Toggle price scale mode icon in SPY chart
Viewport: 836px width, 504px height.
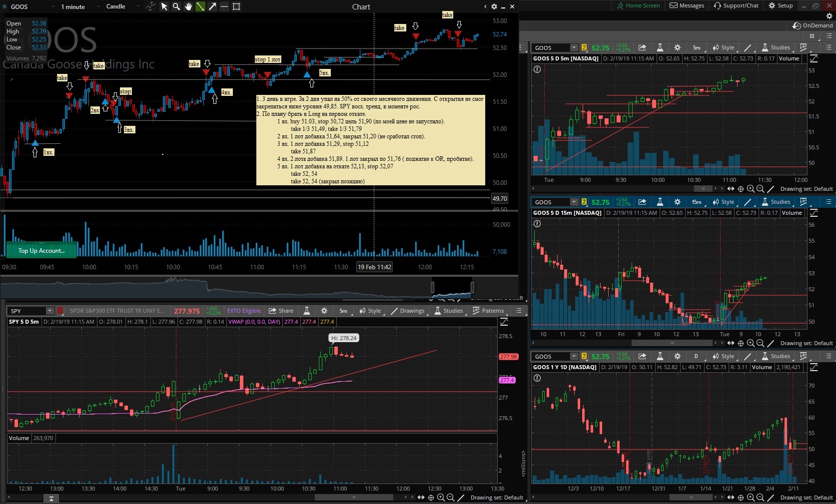click(504, 322)
